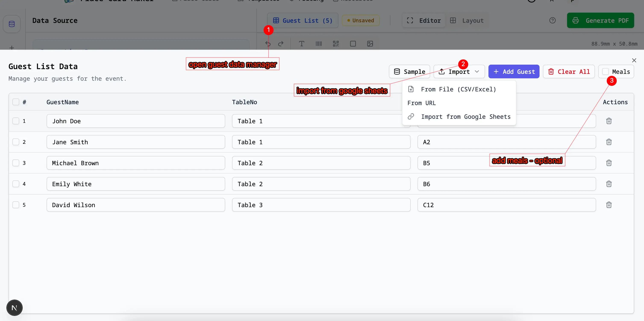The height and width of the screenshot is (321, 644).
Task: Click the Add Guest button
Action: click(513, 72)
